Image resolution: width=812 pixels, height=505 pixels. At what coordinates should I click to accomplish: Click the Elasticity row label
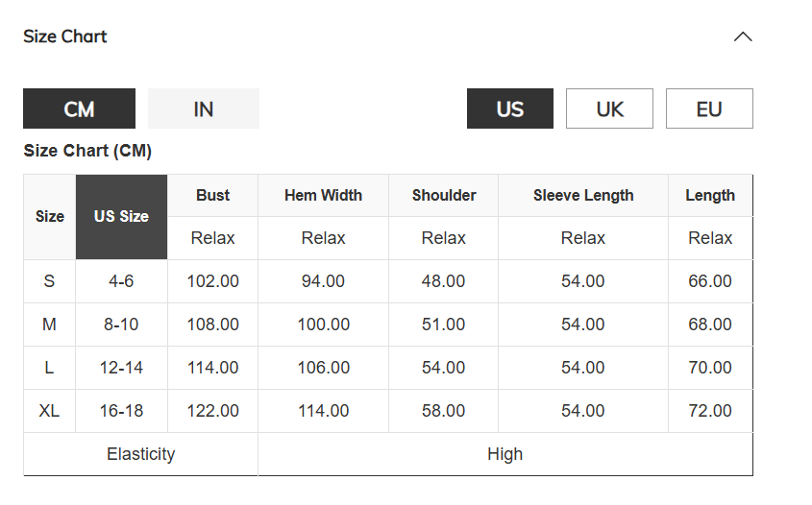(141, 454)
